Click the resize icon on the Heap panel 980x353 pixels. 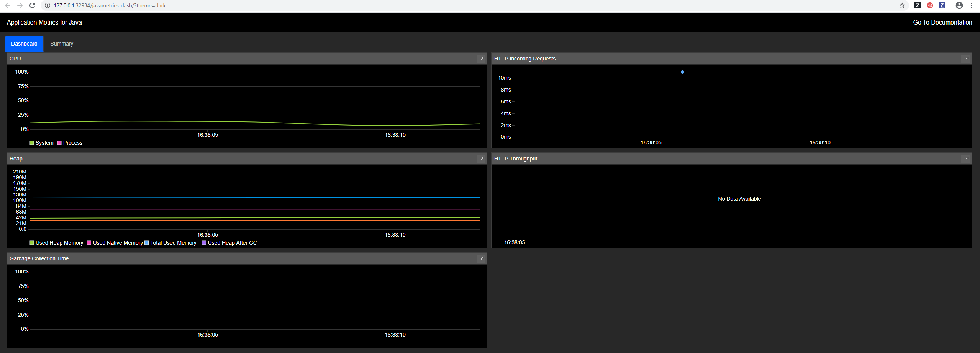click(482, 159)
